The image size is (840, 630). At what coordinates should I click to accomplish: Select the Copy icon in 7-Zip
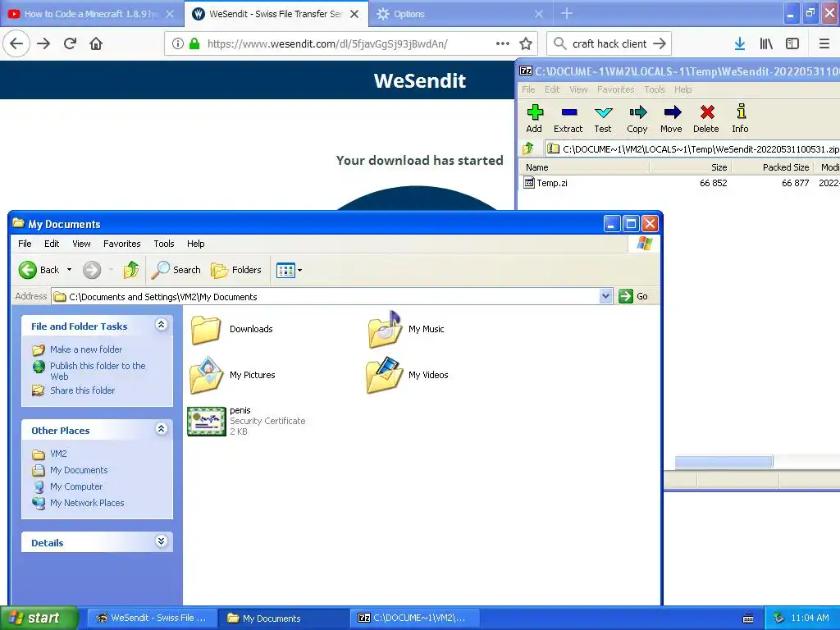pos(637,118)
